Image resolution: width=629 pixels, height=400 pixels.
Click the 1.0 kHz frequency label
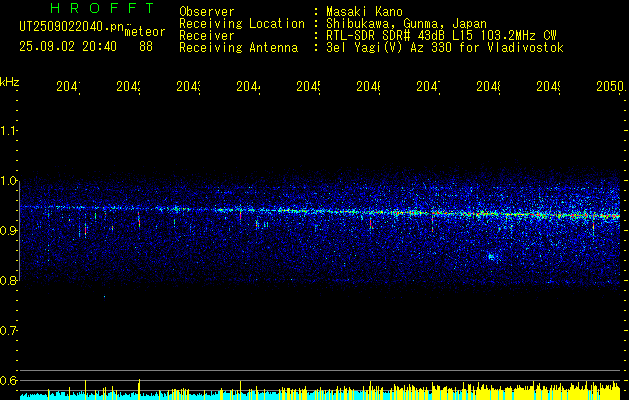point(8,181)
